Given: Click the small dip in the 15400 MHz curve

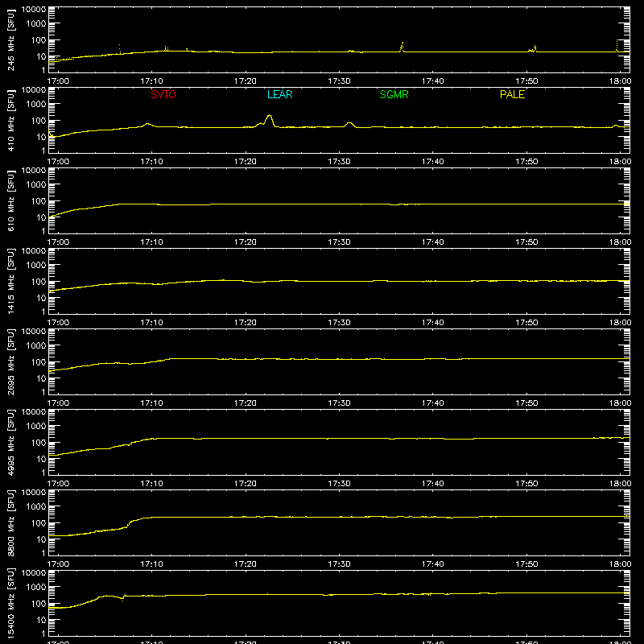Looking at the screenshot, I should 123,599.
